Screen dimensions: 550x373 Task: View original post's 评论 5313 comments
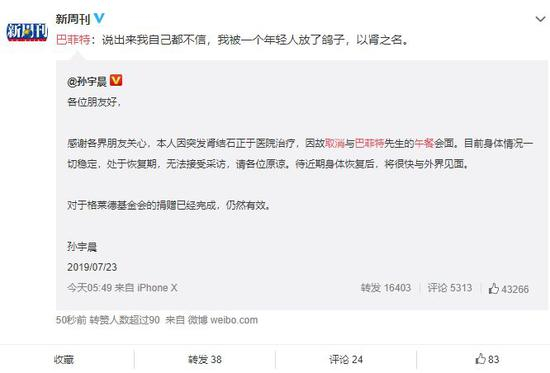click(450, 288)
